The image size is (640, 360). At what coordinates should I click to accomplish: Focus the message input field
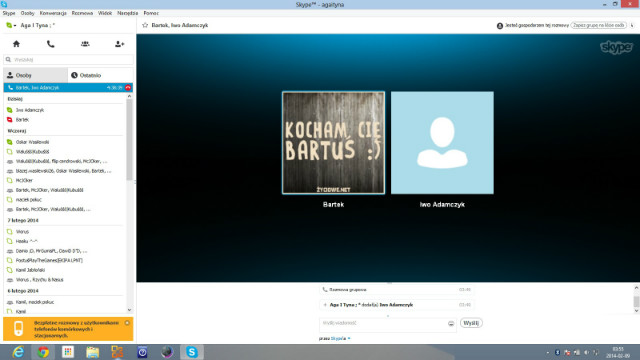(x=384, y=324)
